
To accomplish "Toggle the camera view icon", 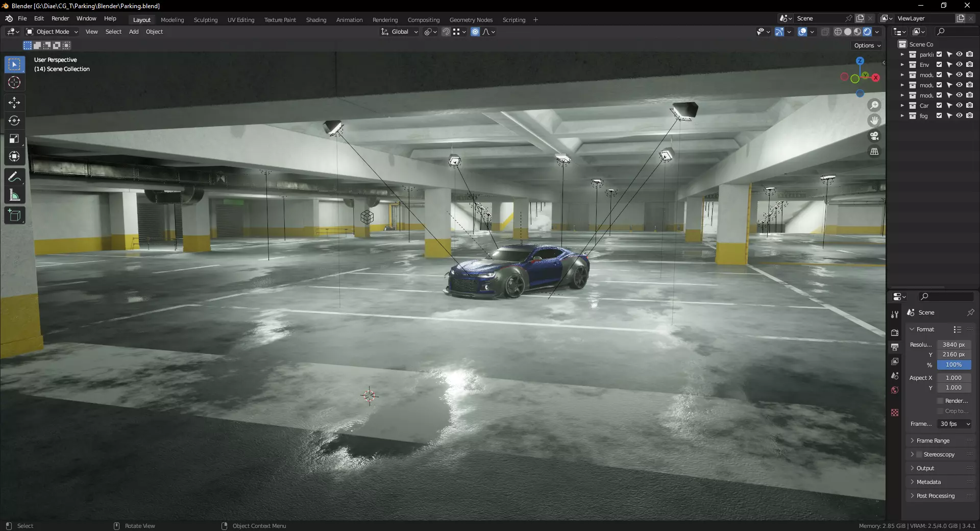I will [x=874, y=136].
